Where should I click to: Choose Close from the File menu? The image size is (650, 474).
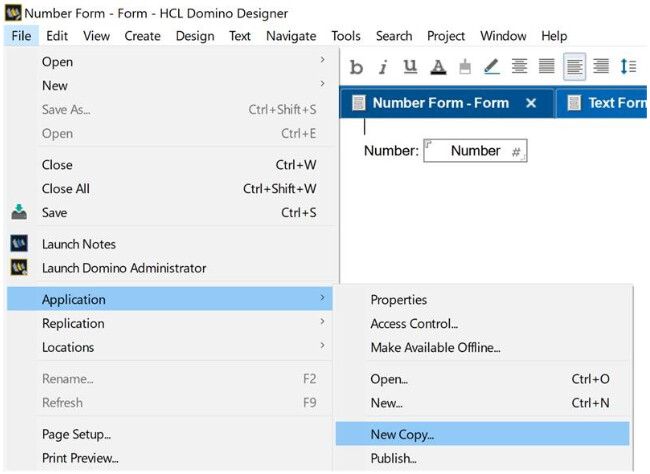click(x=179, y=165)
